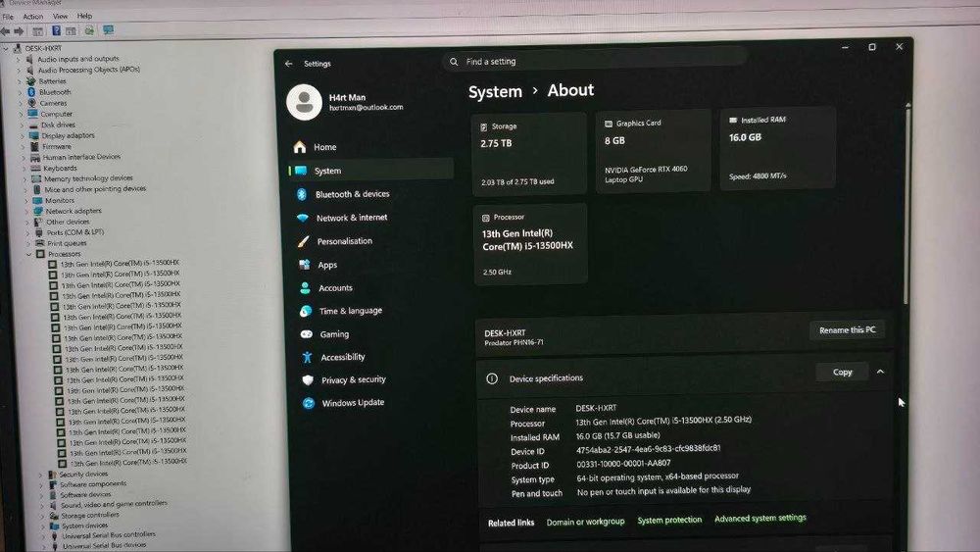This screenshot has width=980, height=552.
Task: Open the View menu in Device Manager
Action: pyautogui.click(x=60, y=16)
